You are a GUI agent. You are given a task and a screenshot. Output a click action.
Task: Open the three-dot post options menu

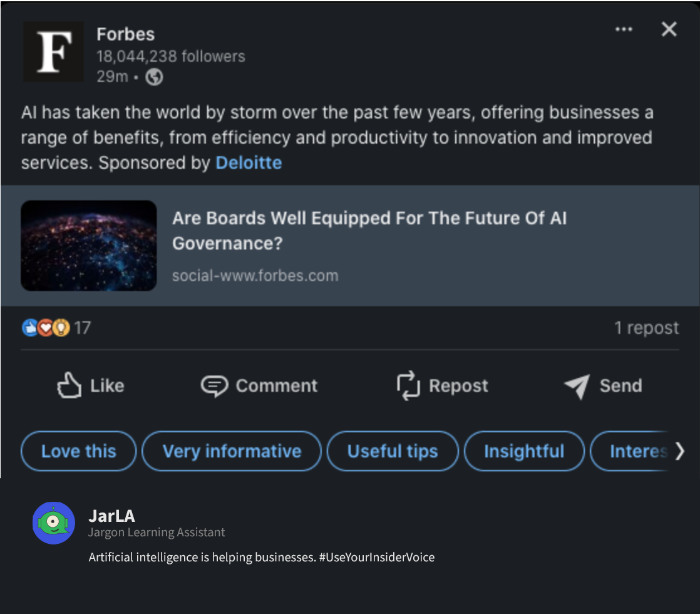624,29
